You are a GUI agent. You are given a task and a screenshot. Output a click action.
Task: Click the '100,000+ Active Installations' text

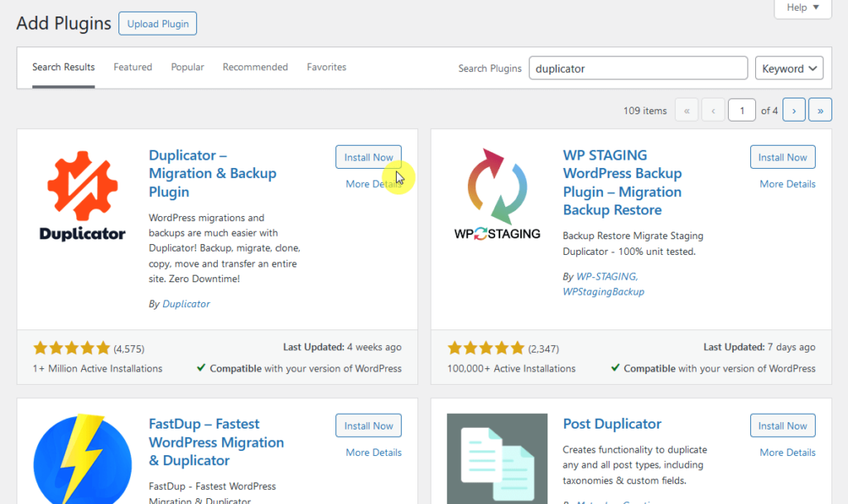click(x=511, y=368)
